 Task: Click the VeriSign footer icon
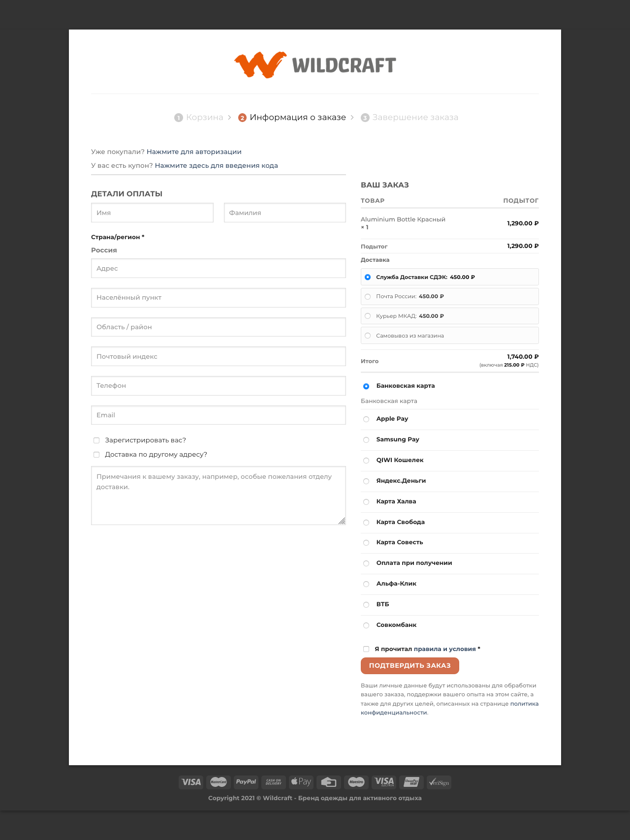point(439,782)
